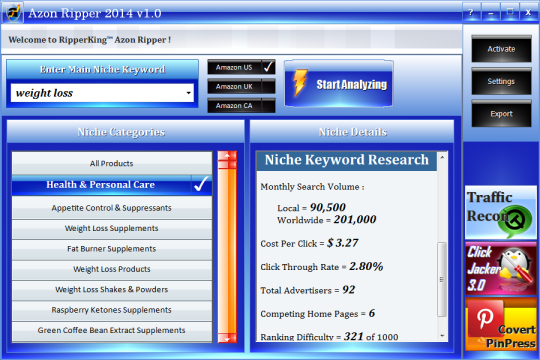Close the Azon Ripper window
The width and height of the screenshot is (540, 360).
(x=529, y=13)
